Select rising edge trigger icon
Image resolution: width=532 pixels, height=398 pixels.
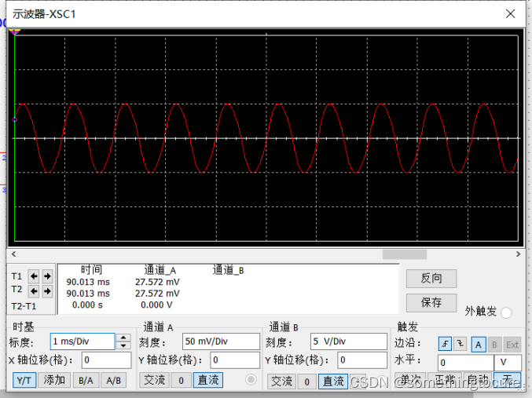[x=445, y=344]
